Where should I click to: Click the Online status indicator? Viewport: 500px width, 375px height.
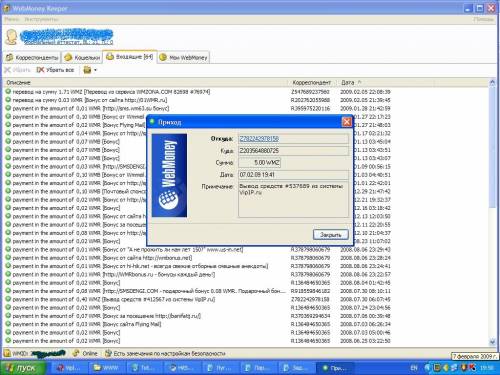click(85, 353)
